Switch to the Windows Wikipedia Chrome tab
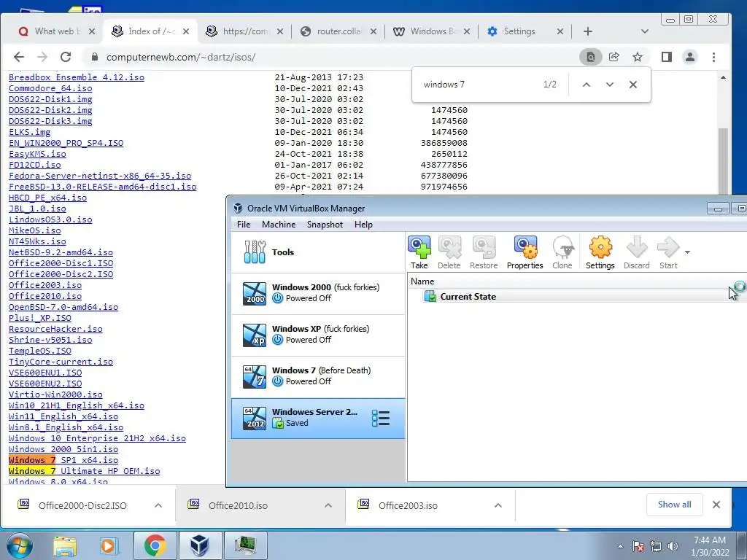747x560 pixels. (431, 31)
